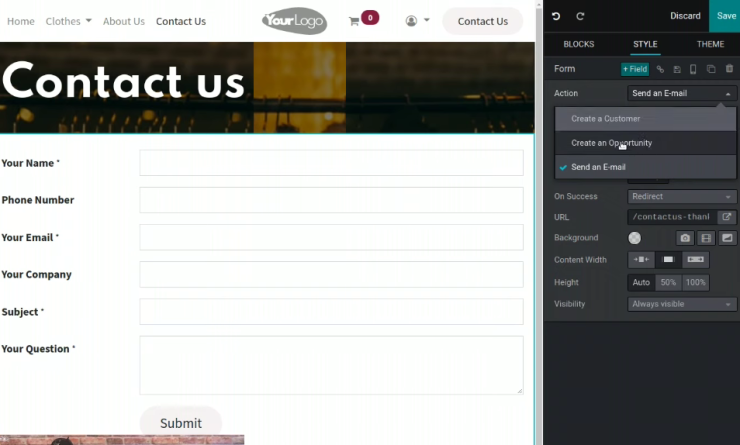The height and width of the screenshot is (445, 740).
Task: Add a form field with +Field
Action: click(x=635, y=69)
